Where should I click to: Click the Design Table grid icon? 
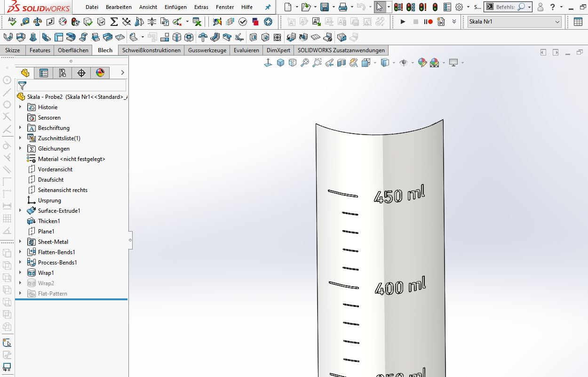(x=578, y=22)
